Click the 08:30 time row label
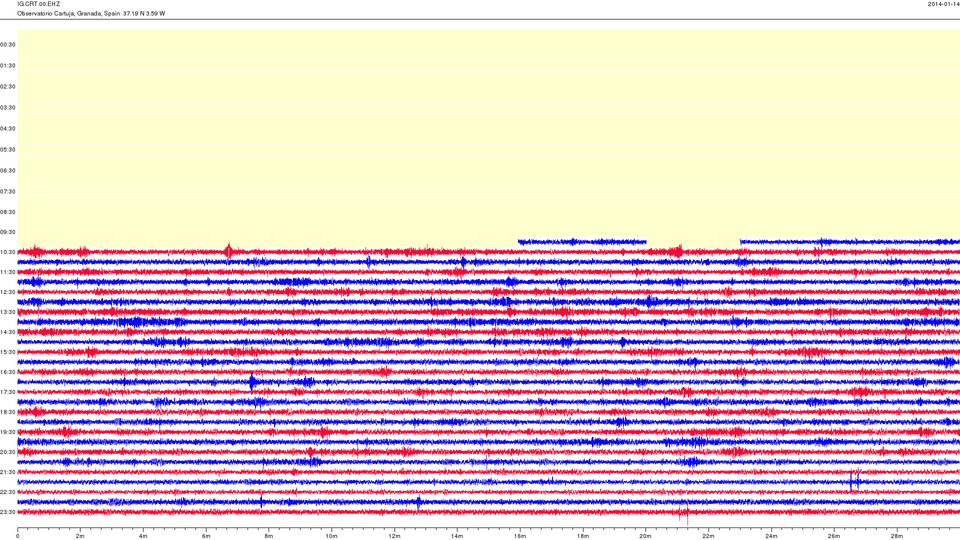Screen dimensions: 960x540 [8, 212]
